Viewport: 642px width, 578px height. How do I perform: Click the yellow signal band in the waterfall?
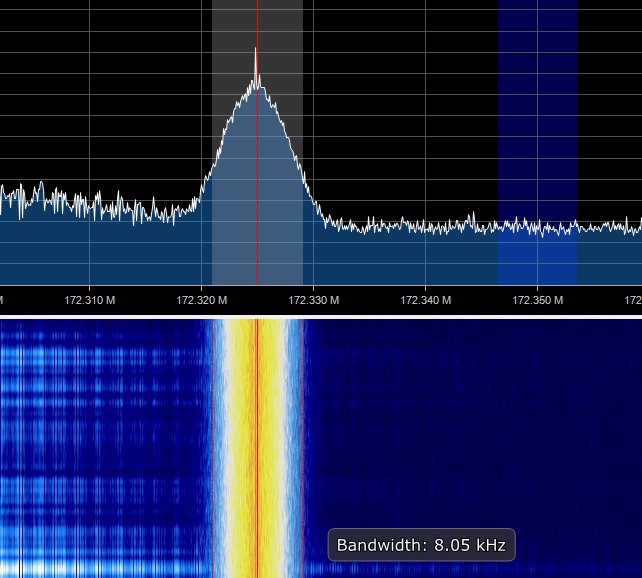pyautogui.click(x=240, y=440)
